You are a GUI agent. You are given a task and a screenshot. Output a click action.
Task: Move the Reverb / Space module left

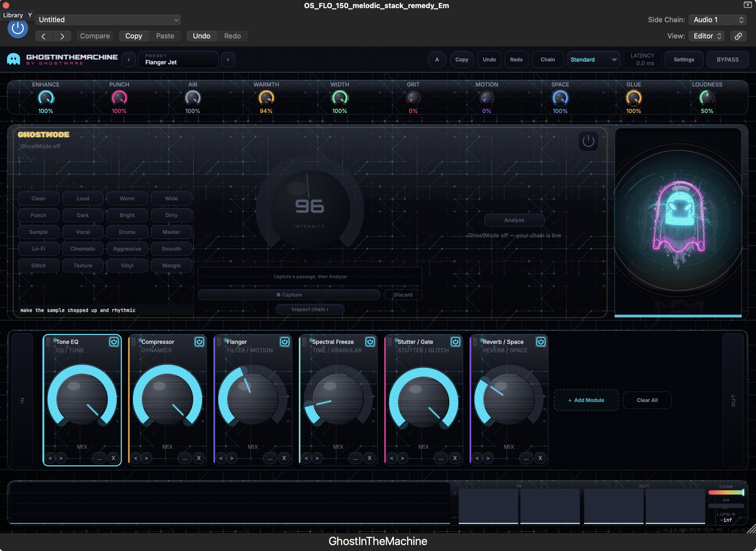477,458
